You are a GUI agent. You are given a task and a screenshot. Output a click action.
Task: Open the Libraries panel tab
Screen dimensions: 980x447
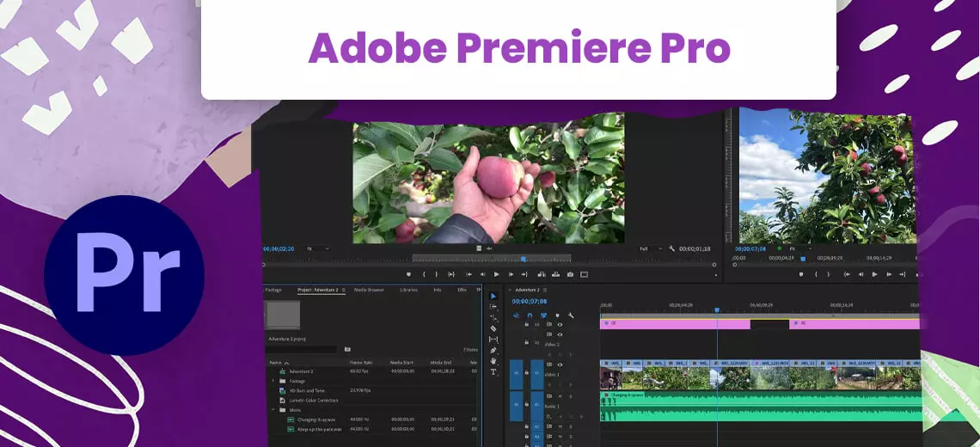[408, 291]
